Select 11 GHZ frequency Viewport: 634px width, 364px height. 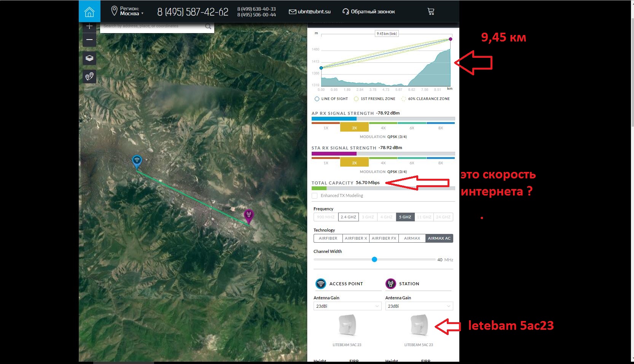[x=424, y=217]
